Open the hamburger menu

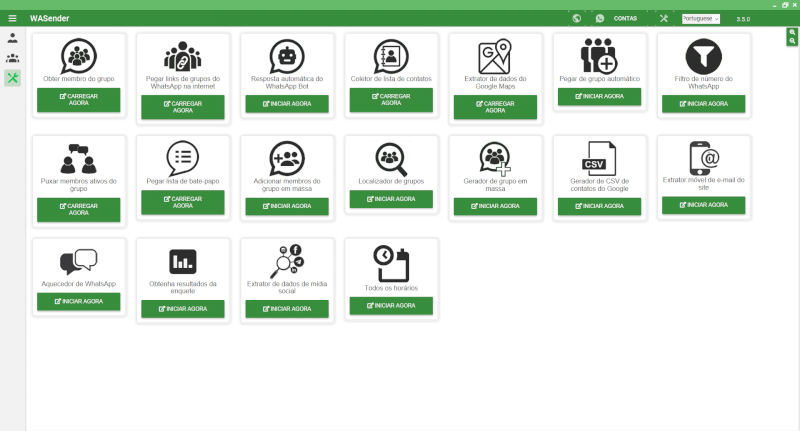click(x=12, y=18)
